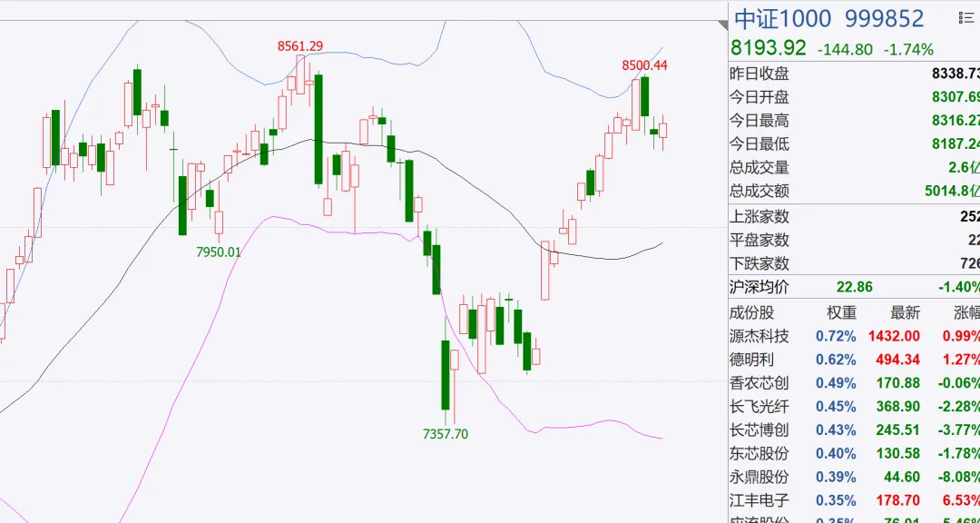Click the 7357.70 low price marker
Screen dimensions: 980x523
[445, 433]
